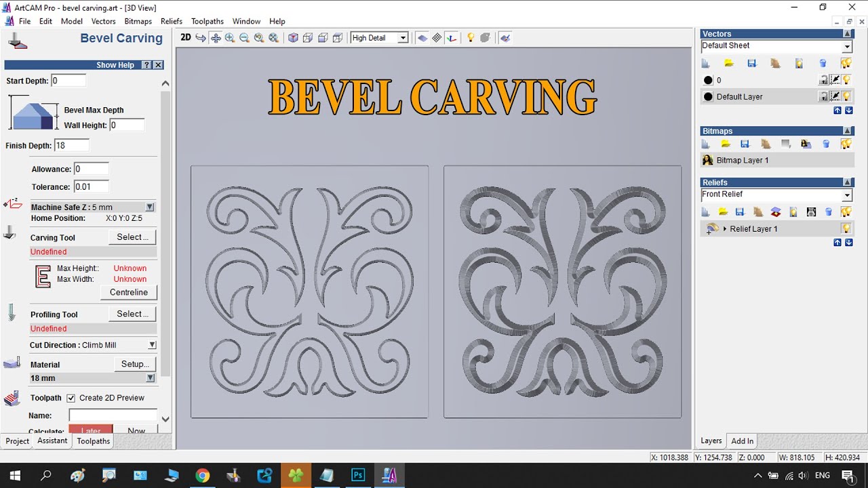Open the Reliefs menu
Screen dimensions: 868x488
coord(172,21)
